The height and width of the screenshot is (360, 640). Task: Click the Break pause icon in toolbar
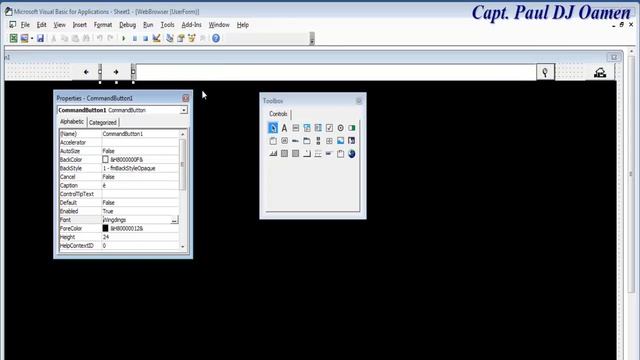pos(135,38)
